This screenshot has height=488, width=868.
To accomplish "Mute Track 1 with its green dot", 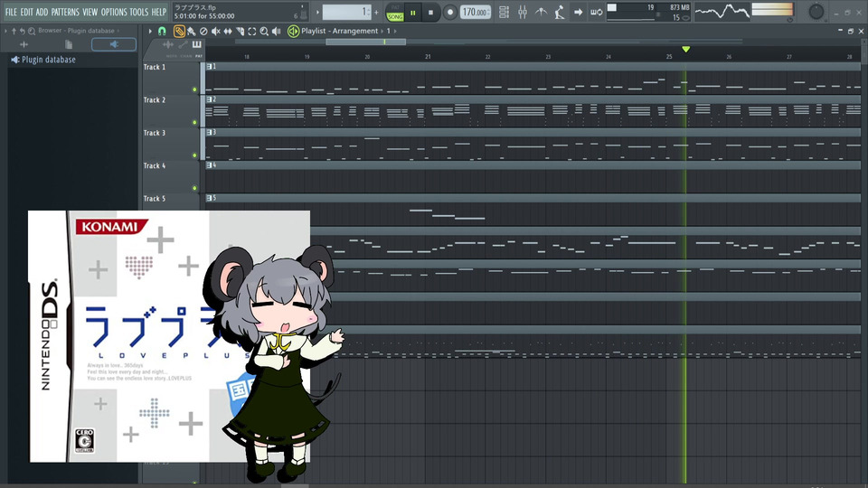I will pyautogui.click(x=194, y=89).
